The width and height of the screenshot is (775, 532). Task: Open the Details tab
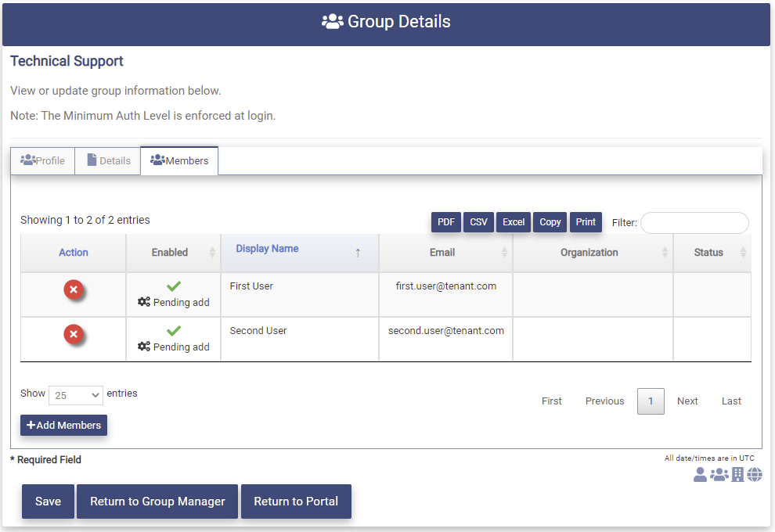(x=108, y=160)
